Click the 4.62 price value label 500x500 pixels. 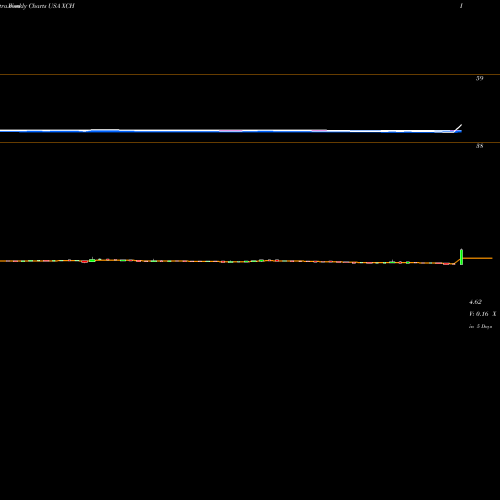point(475,302)
